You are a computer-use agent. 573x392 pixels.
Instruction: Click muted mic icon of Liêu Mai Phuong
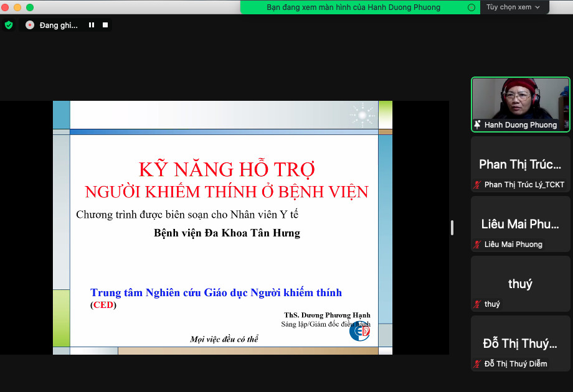point(478,245)
